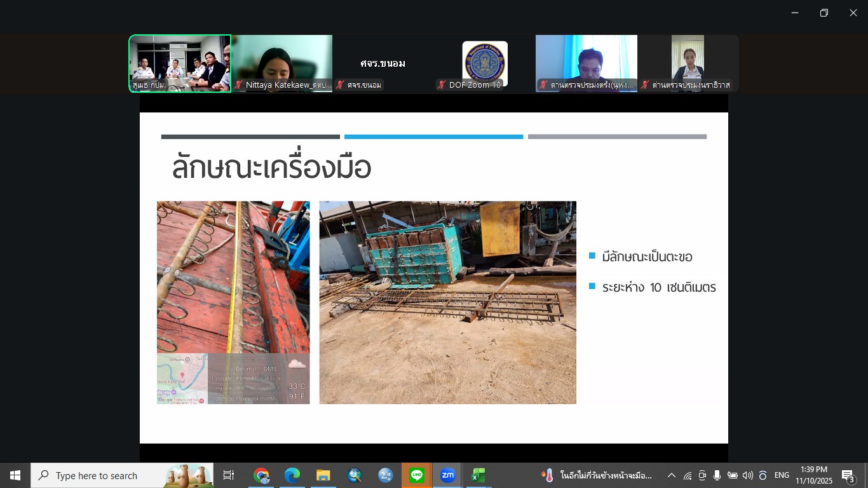
Task: Open the Wi-Fi network tray icon
Action: pos(688,475)
